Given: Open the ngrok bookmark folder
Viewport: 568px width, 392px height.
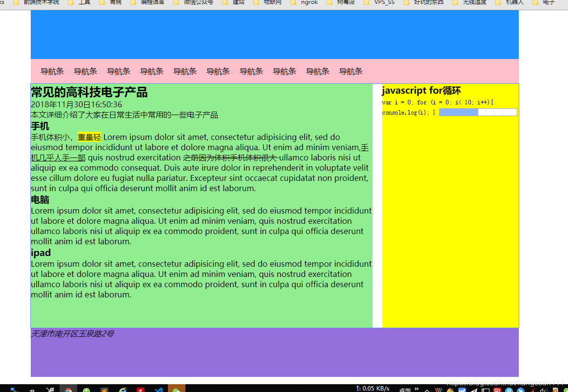Looking at the screenshot, I should 304,2.
